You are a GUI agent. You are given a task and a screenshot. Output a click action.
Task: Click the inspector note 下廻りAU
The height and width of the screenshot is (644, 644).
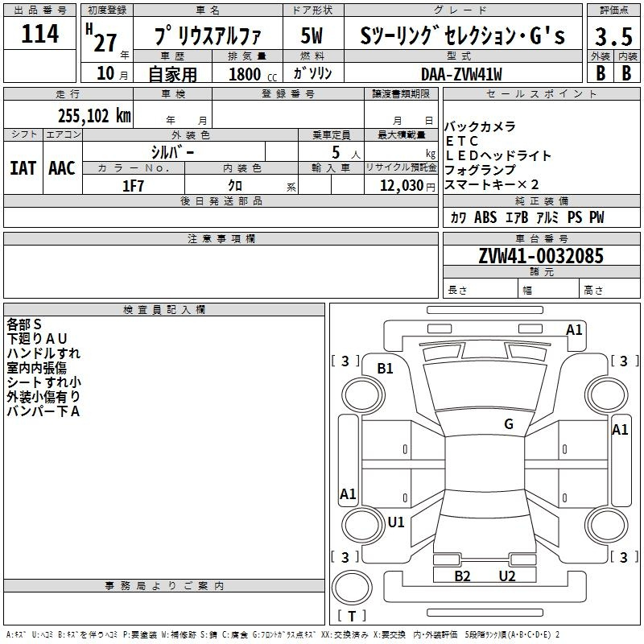click(36, 339)
